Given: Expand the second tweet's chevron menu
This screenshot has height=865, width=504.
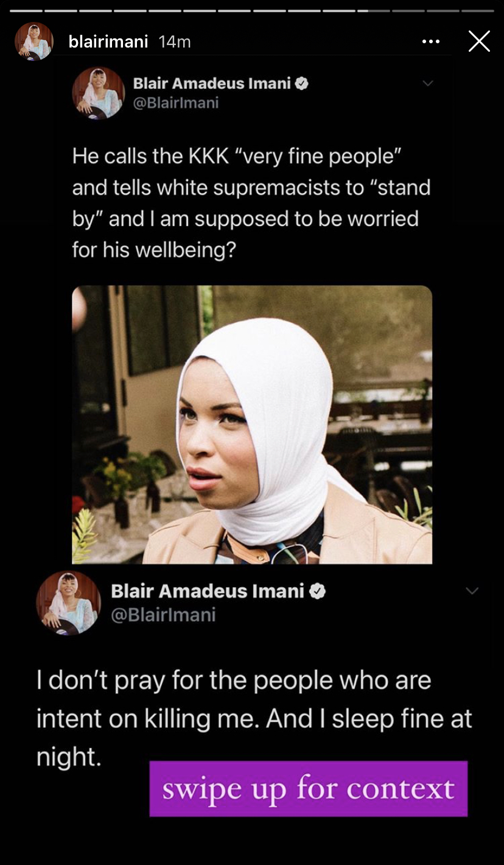Looking at the screenshot, I should (472, 591).
